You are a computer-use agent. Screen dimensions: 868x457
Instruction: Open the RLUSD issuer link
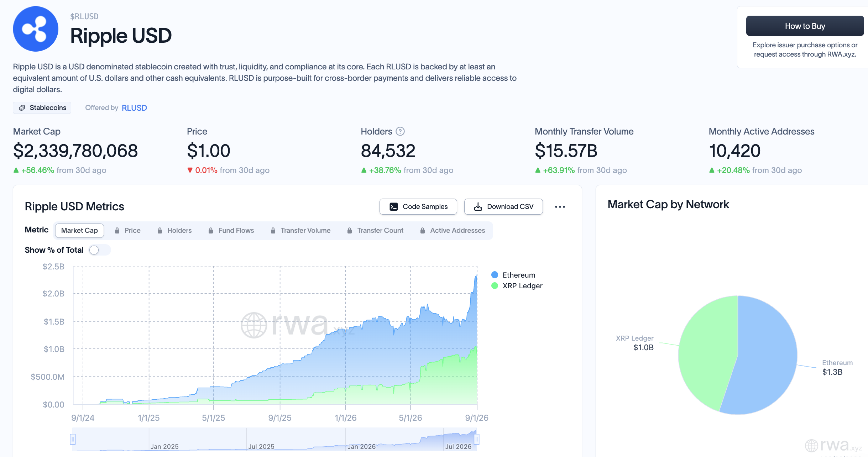(134, 108)
